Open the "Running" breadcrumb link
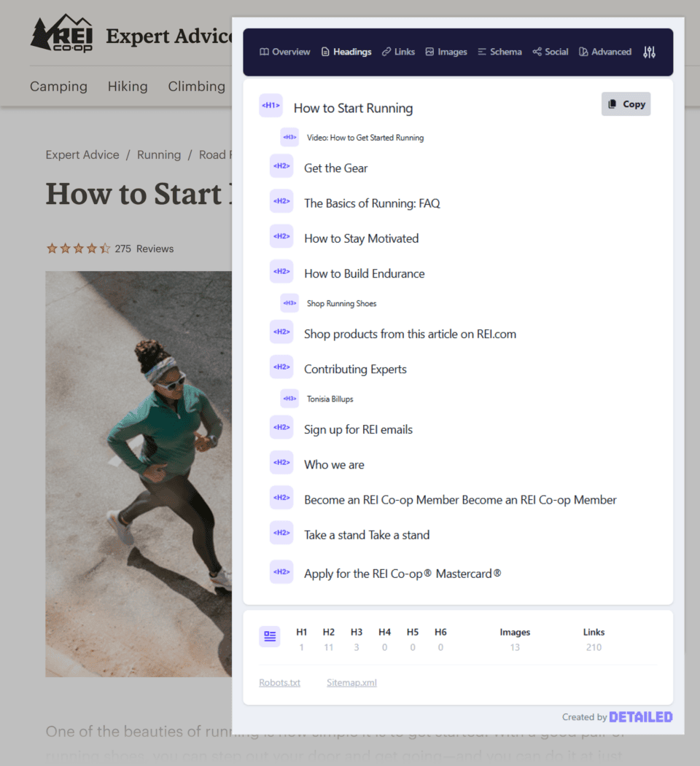The image size is (700, 766). coord(159,155)
